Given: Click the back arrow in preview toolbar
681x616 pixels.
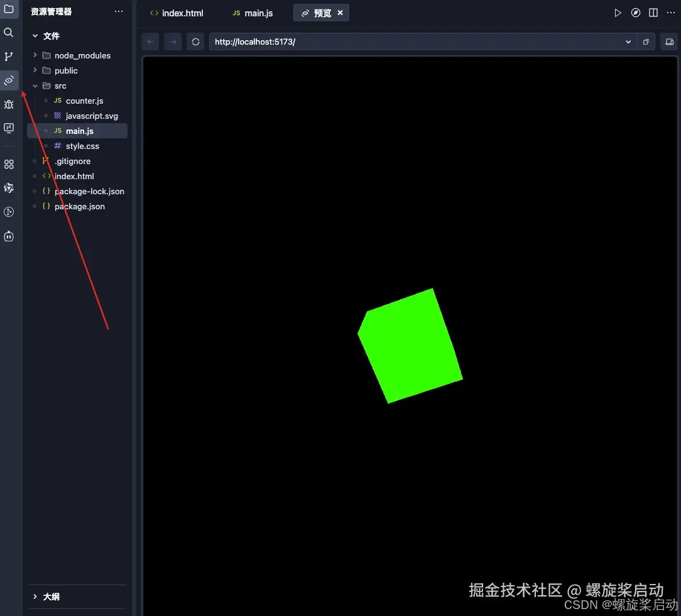Looking at the screenshot, I should 150,41.
